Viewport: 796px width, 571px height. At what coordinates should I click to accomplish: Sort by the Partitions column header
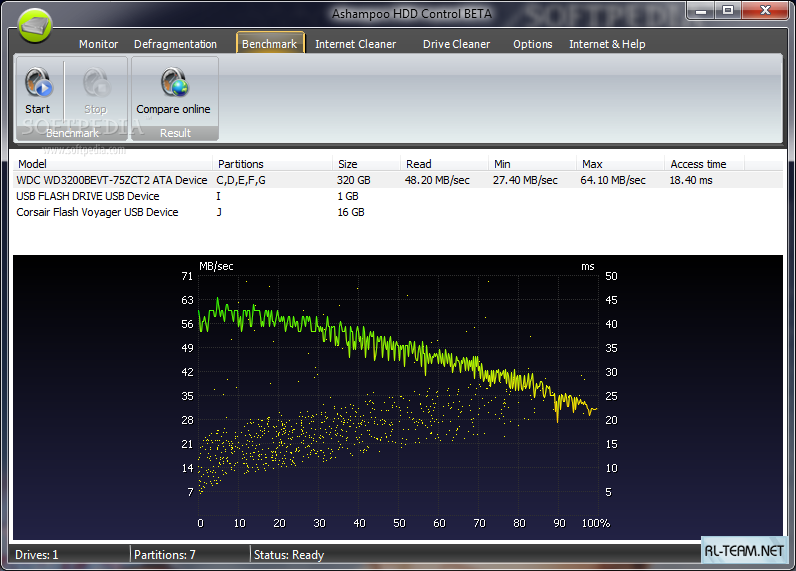pos(273,164)
